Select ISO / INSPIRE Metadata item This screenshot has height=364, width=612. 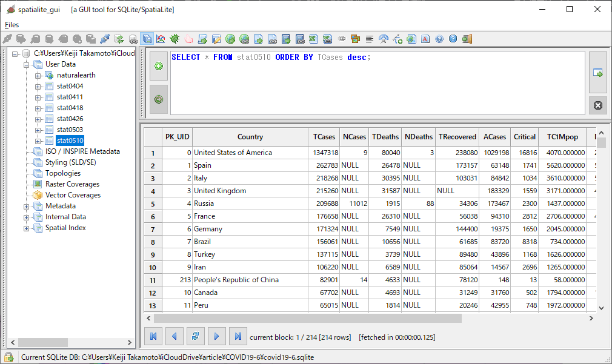tap(82, 151)
